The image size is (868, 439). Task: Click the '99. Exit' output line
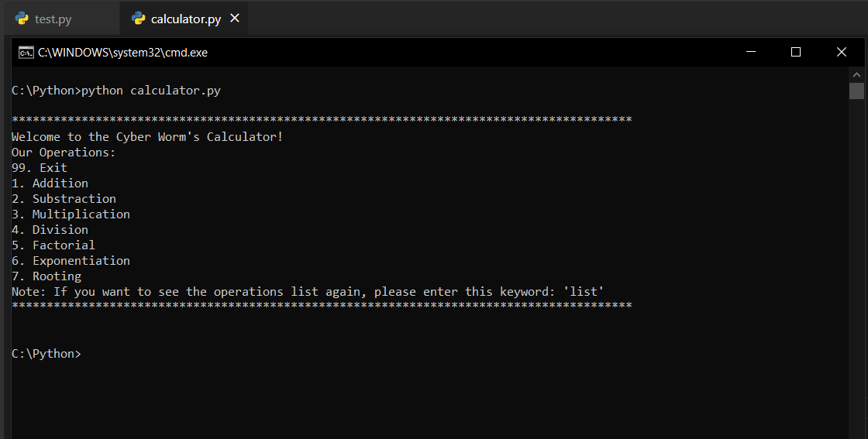click(x=40, y=168)
